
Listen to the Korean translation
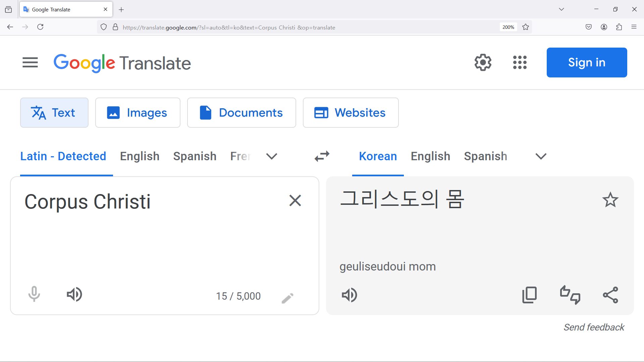click(x=350, y=295)
